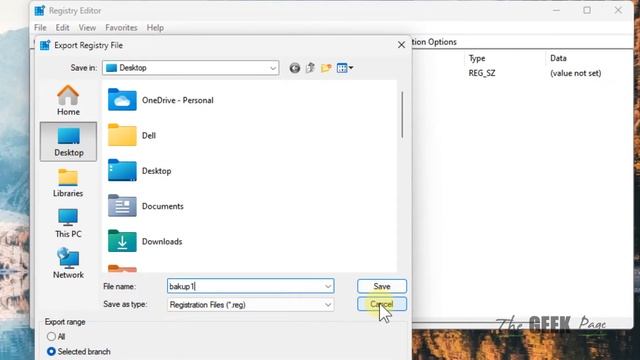Click the Documents folder name text

[x=162, y=206]
